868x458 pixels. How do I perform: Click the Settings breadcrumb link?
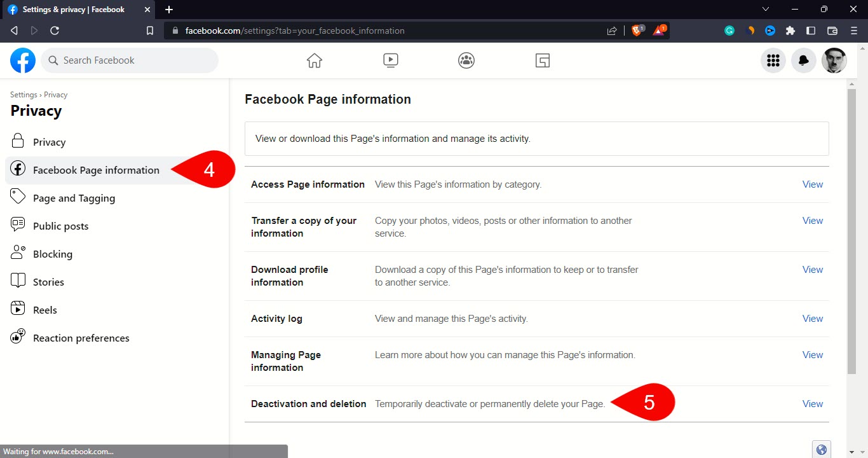[24, 95]
